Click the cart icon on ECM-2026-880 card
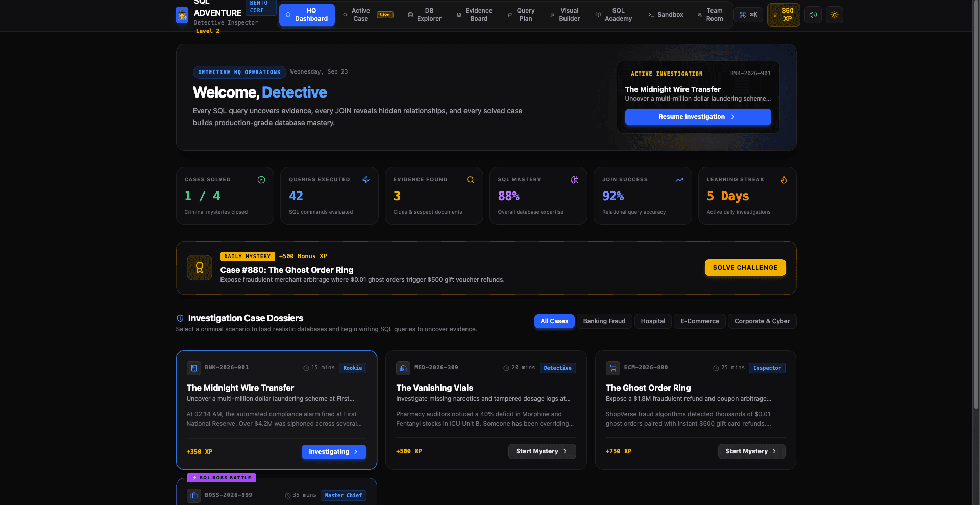This screenshot has height=505, width=980. tap(613, 368)
